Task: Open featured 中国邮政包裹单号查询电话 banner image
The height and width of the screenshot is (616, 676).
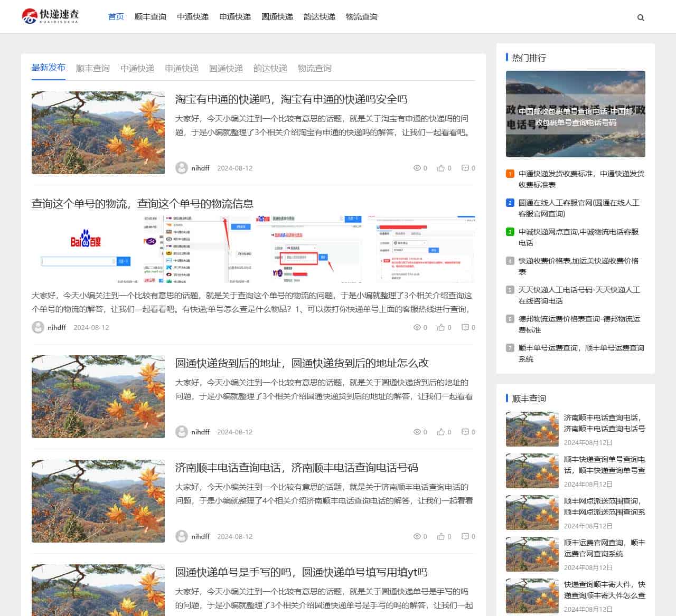Action: [576, 114]
